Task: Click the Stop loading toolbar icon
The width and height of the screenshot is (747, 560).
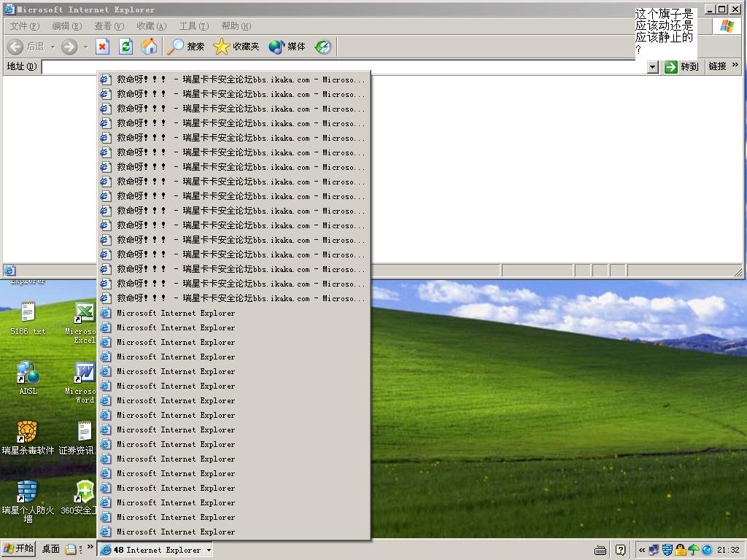Action: (102, 47)
